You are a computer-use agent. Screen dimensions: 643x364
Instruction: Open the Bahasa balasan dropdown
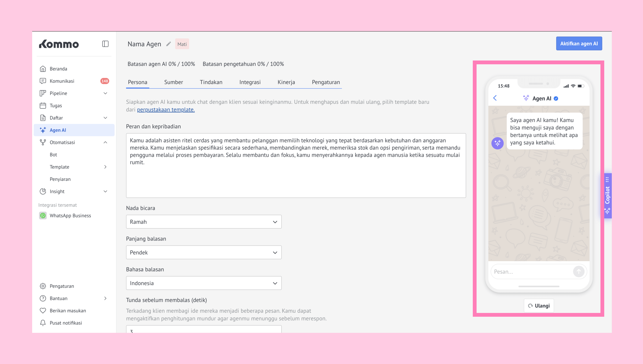tap(204, 283)
